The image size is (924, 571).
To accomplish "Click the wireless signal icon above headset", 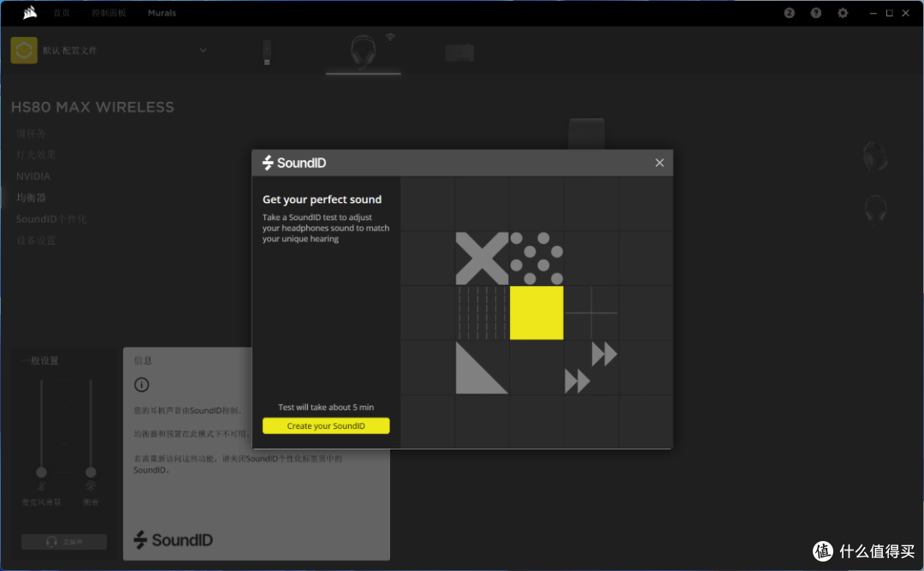I will pos(390,37).
